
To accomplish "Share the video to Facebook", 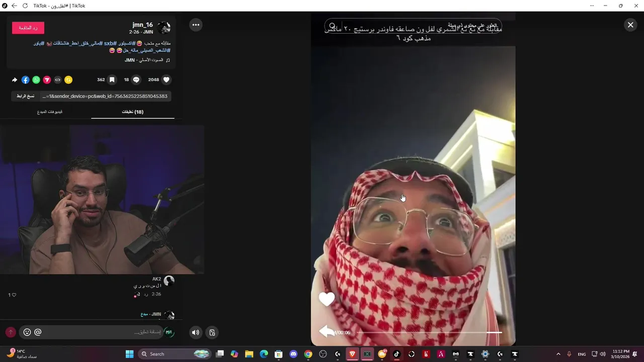I will coord(26,79).
